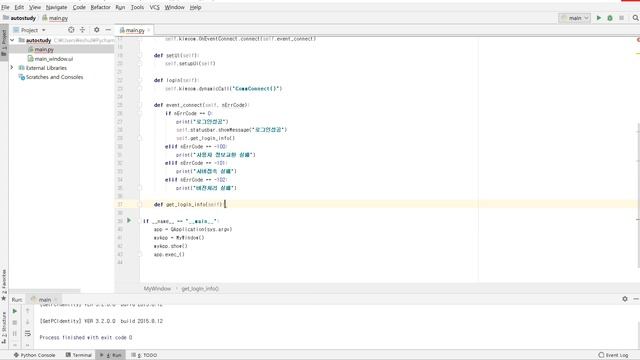Click Collapse All icon in Project panel
640x360 pixels.
point(82,30)
